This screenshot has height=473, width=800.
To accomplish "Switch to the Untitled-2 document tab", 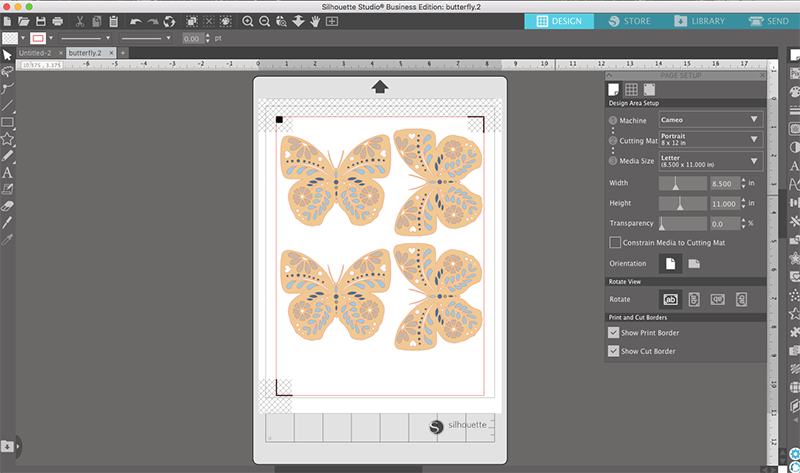I will coord(40,52).
